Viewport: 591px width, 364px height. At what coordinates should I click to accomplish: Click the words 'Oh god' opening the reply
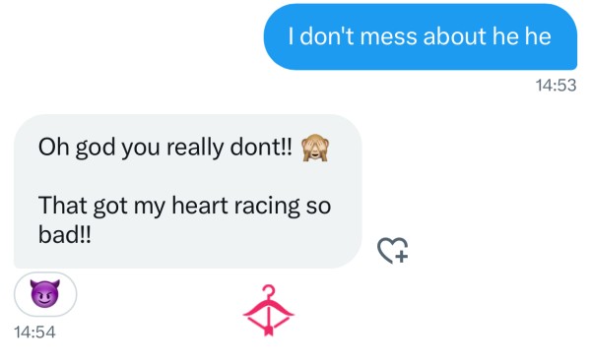77,148
